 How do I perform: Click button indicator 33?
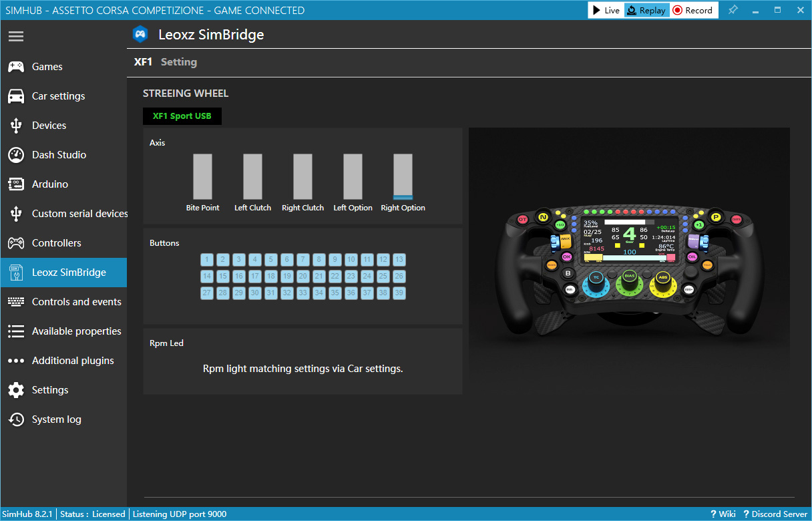pos(303,293)
